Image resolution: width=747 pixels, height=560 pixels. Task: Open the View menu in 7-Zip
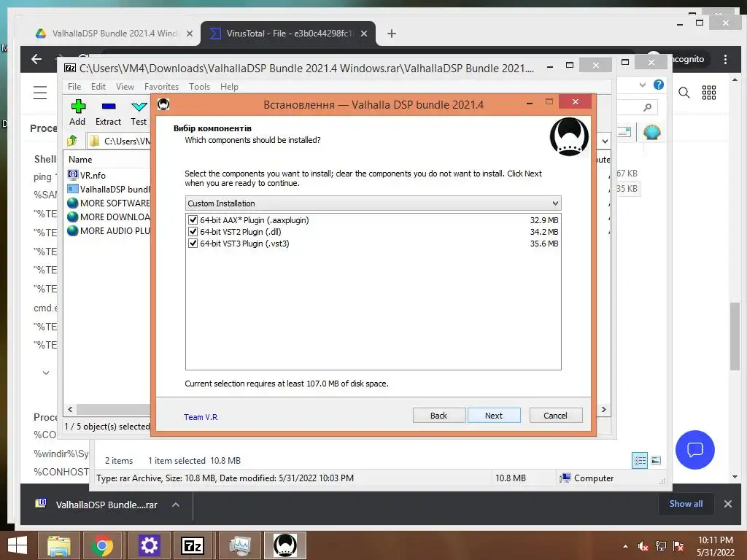coord(125,87)
